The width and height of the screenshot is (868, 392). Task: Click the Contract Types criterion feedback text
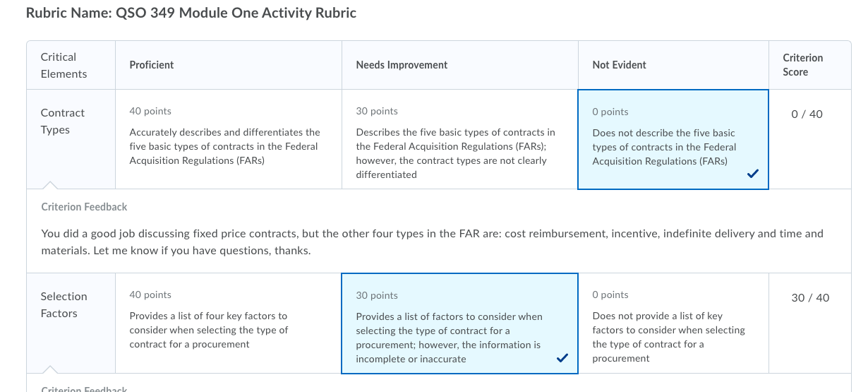[x=432, y=242]
